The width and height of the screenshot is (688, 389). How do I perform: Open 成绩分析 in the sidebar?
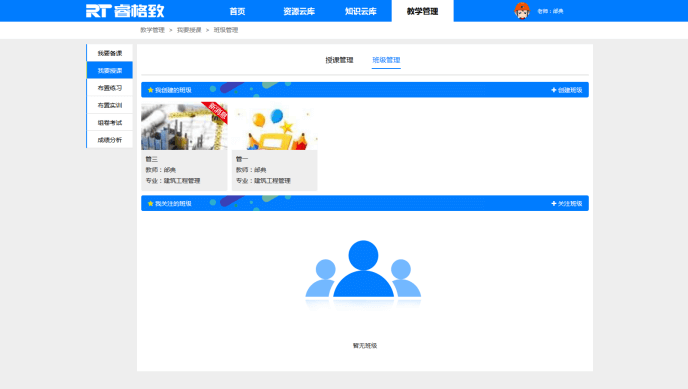tap(110, 140)
